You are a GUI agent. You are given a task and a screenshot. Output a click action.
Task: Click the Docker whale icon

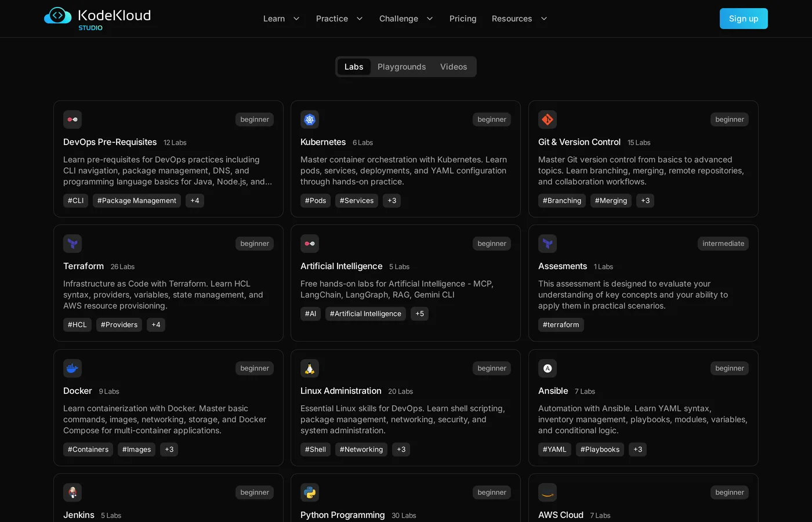[72, 368]
